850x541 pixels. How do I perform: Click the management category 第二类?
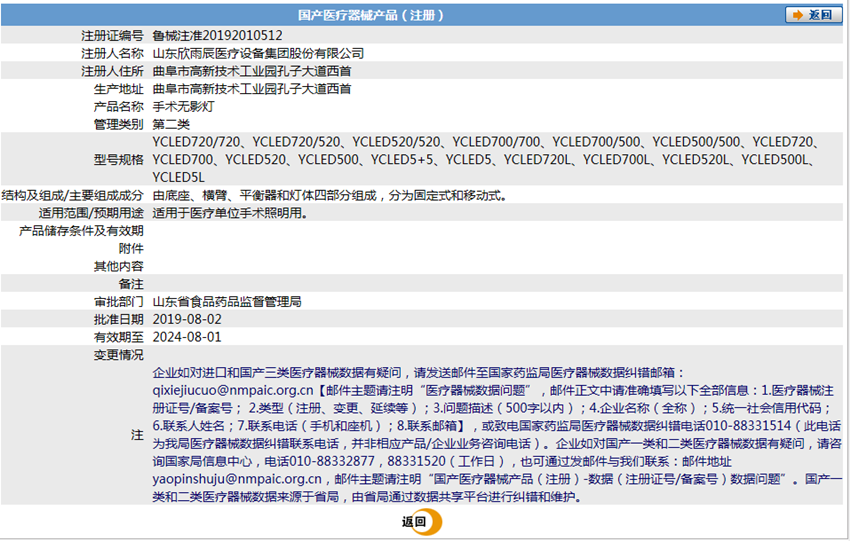[171, 125]
